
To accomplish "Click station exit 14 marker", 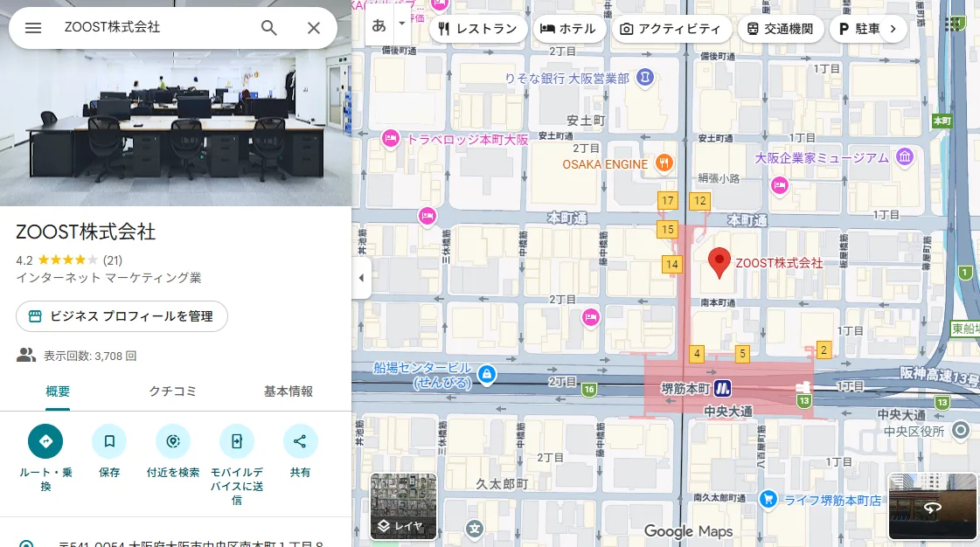I will (672, 264).
